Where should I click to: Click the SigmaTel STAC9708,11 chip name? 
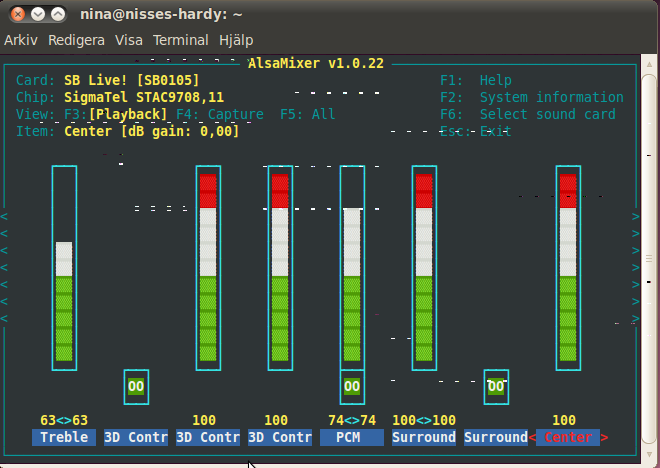(x=144, y=97)
